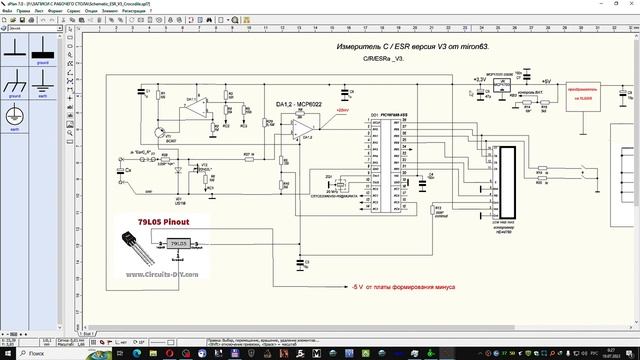Open Task View on the taskbar

point(120,353)
